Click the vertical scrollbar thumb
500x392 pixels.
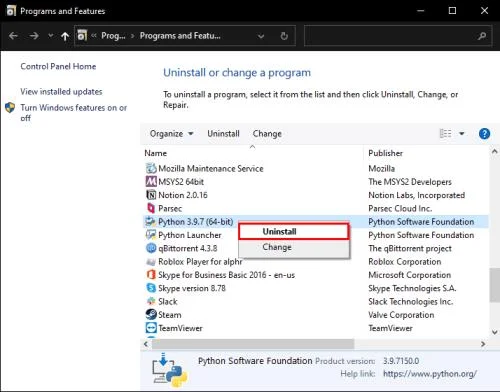(495, 285)
